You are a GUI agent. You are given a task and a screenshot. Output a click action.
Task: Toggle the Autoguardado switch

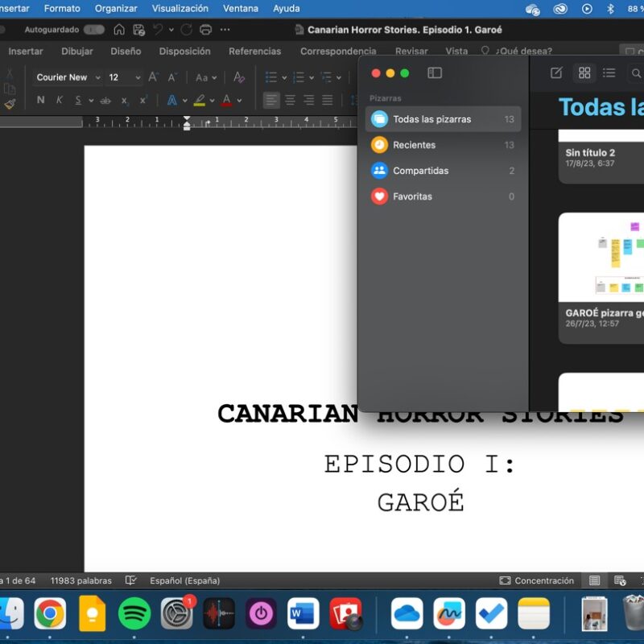pyautogui.click(x=94, y=30)
